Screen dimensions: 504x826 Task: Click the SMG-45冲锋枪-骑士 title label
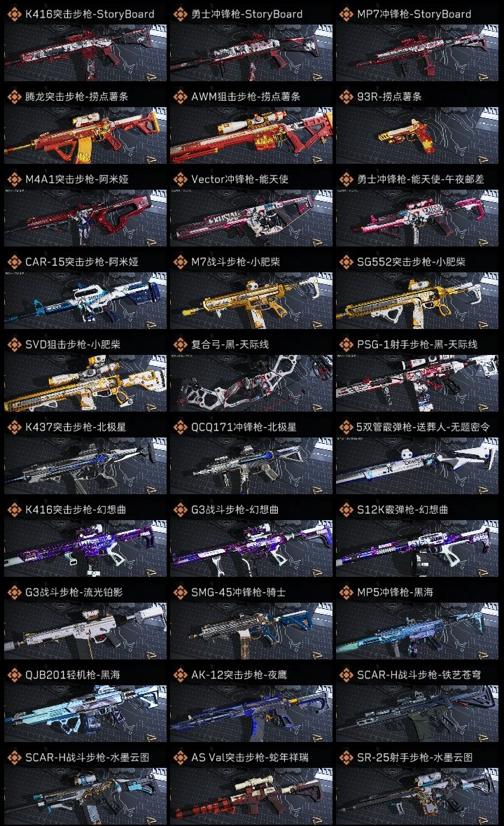coord(239,592)
